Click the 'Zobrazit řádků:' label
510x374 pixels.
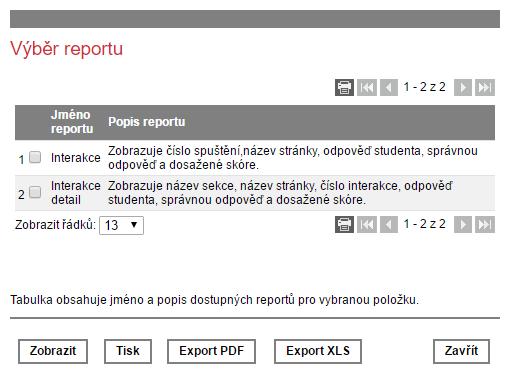(55, 225)
